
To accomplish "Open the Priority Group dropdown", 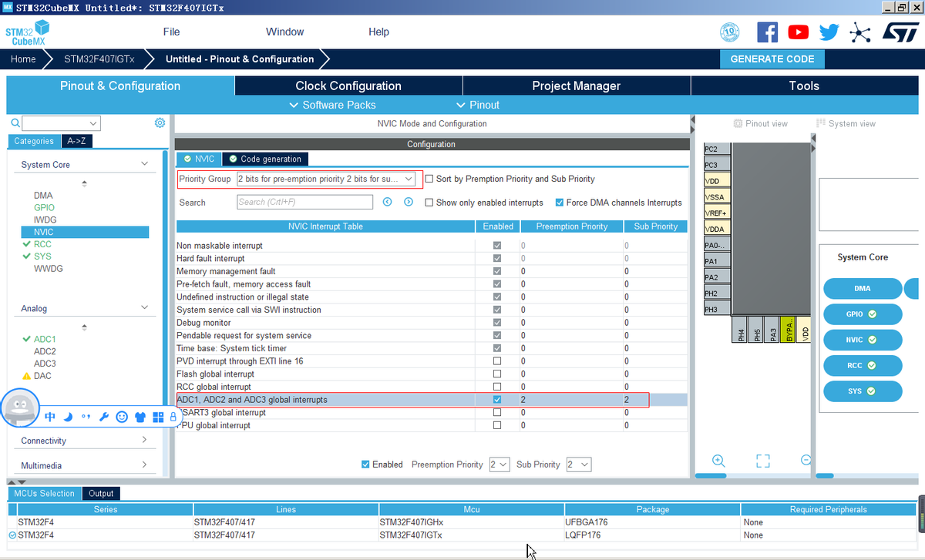I will [x=326, y=179].
